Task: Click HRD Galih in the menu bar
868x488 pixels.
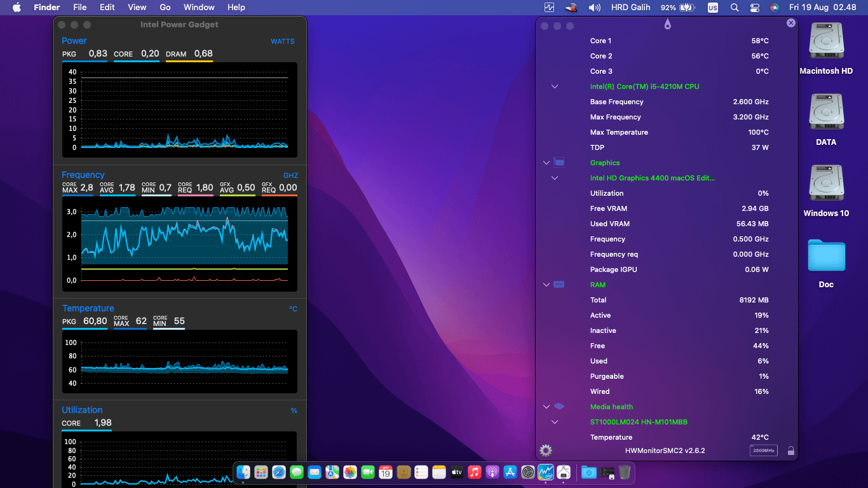Action: click(x=631, y=8)
